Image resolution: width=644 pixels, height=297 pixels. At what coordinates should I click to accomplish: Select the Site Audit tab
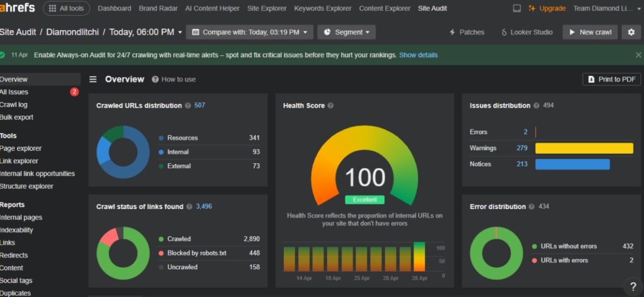pyautogui.click(x=433, y=8)
